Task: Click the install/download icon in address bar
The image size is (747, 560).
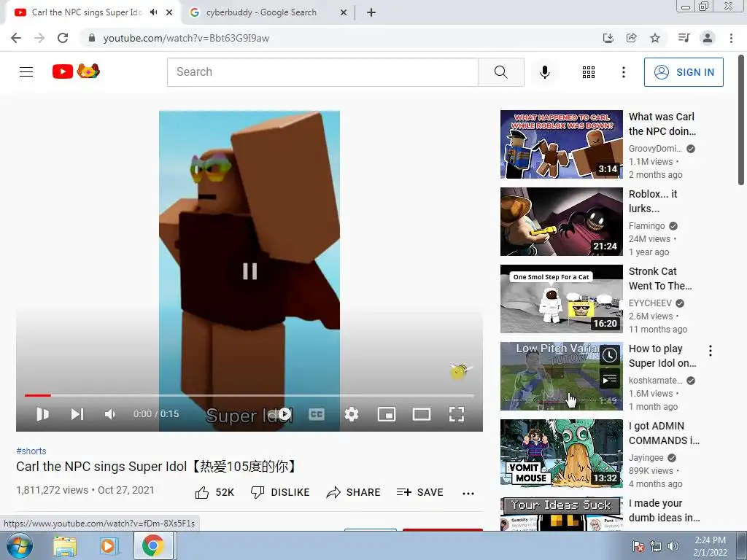Action: [608, 38]
